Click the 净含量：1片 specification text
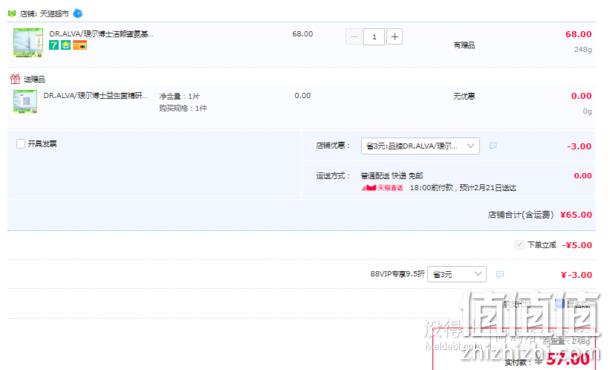610x370 pixels. click(179, 96)
